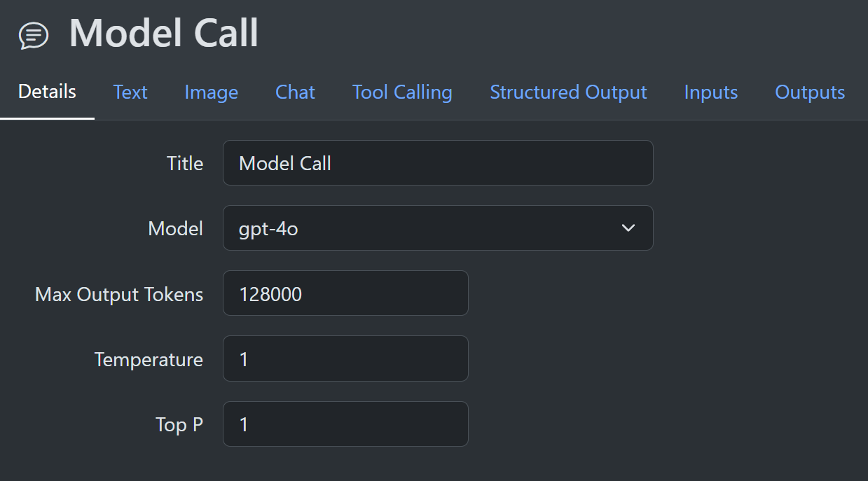View the Outputs tab
This screenshot has width=868, height=481.
click(810, 92)
